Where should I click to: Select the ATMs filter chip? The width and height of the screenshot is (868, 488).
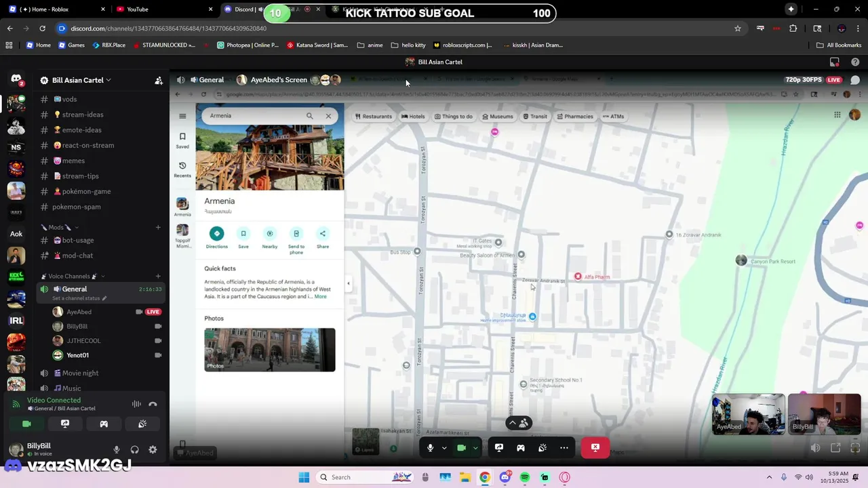pos(612,117)
